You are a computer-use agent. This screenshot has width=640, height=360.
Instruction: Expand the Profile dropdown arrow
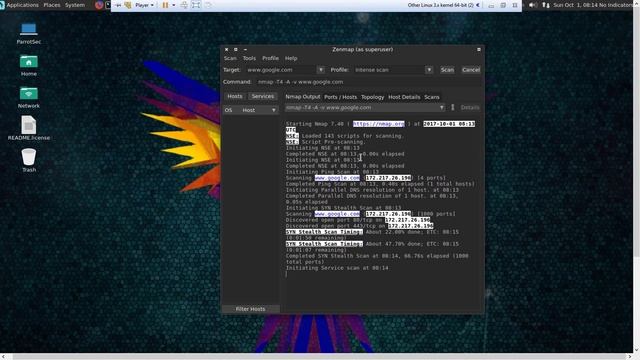(x=429, y=70)
